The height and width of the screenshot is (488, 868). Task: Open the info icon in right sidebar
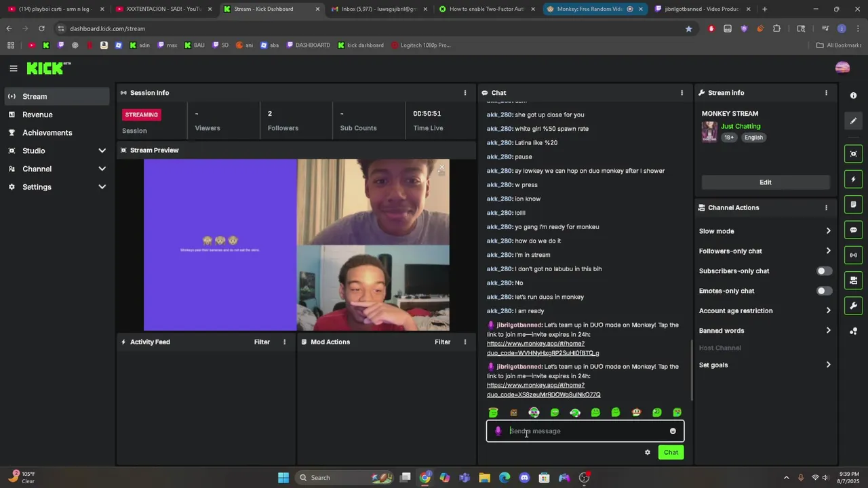coord(854,96)
